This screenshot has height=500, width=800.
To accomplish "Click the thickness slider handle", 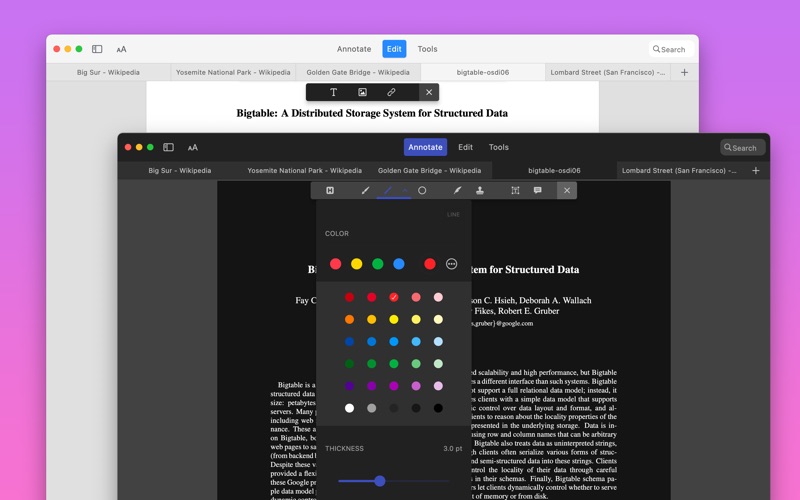I will point(380,481).
